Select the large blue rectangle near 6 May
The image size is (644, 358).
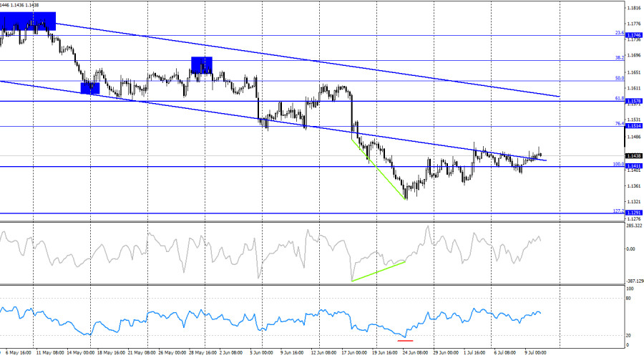pos(27,21)
